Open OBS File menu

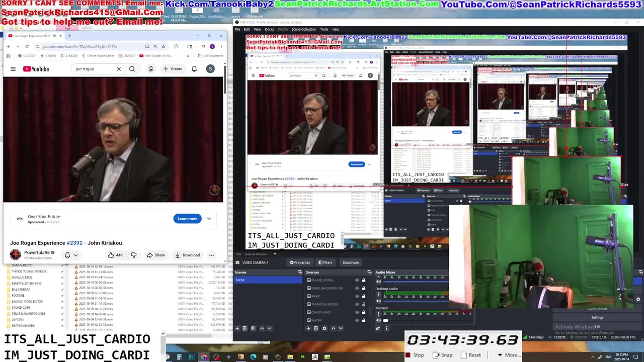pos(237,29)
